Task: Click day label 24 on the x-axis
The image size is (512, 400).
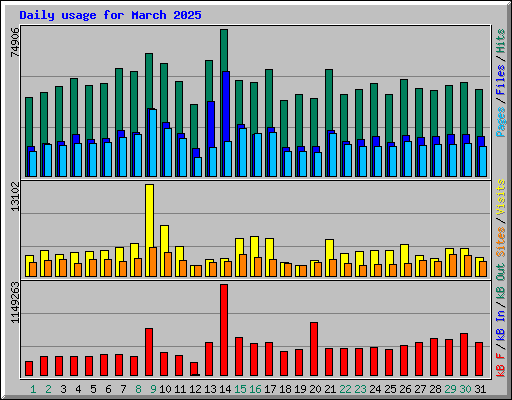Action: (375, 389)
